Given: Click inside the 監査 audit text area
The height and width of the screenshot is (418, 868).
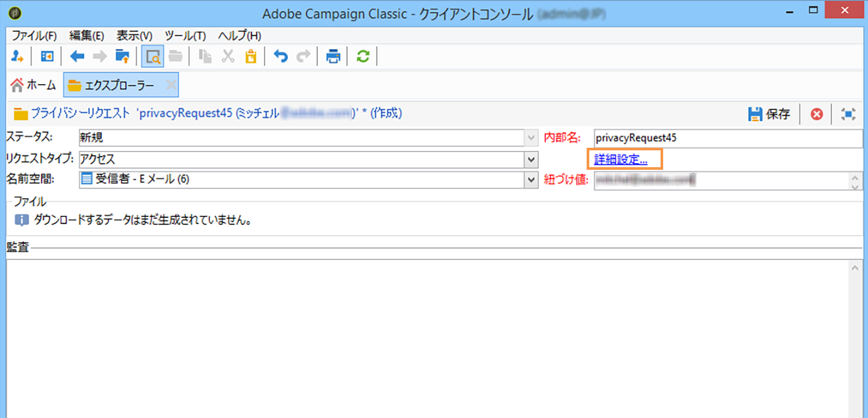Looking at the screenshot, I should point(428,338).
